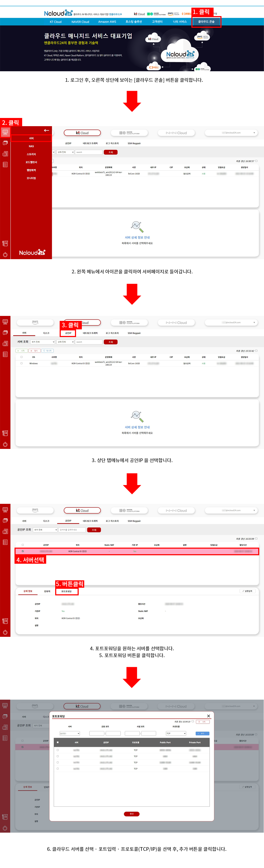This screenshot has height=868, width=264.
Task: Click the aws logo tab on server list page
Action: pyautogui.click(x=35, y=322)
